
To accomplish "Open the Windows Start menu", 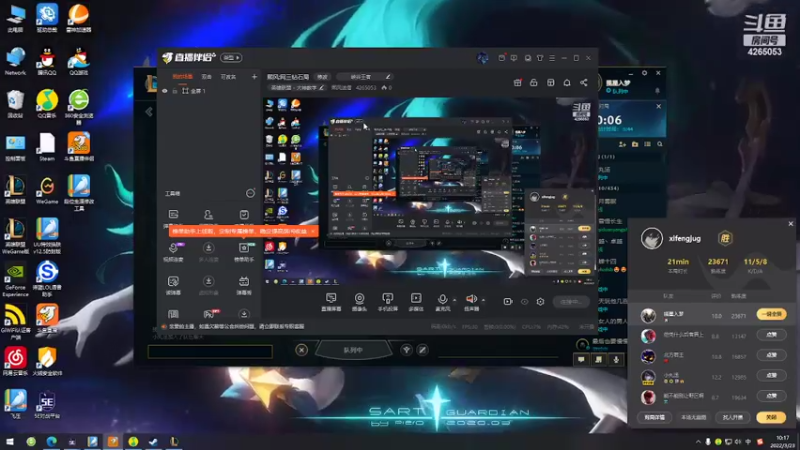I will click(9, 441).
